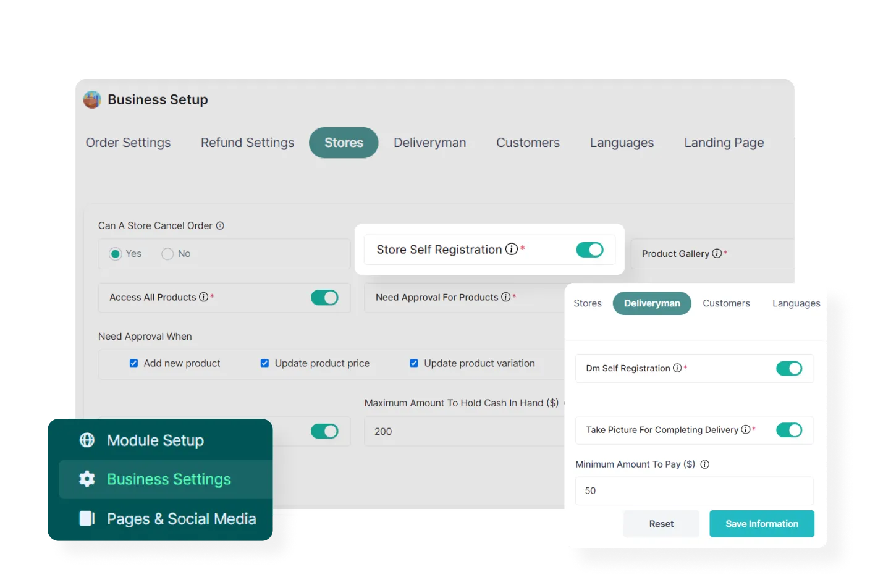Screen dimensions: 870x588
Task: Click info icon next to Minimum Amount To Pay
Action: pos(704,464)
